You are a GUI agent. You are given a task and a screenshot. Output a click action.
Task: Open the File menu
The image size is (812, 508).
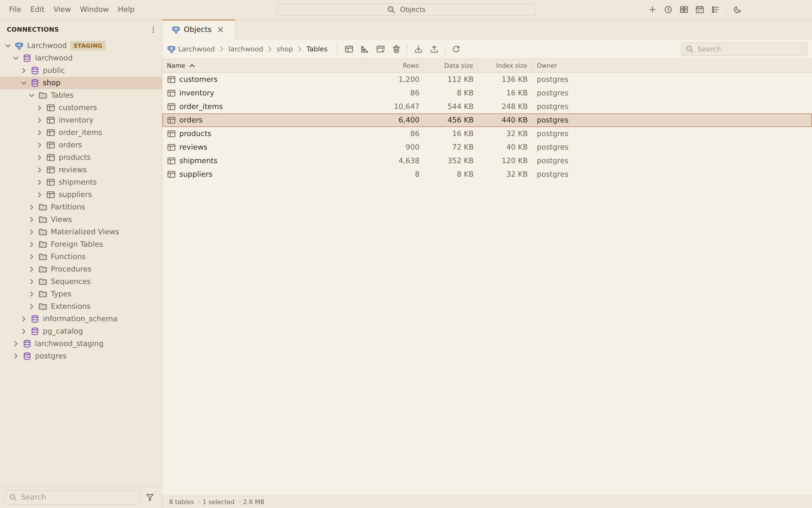click(x=15, y=9)
